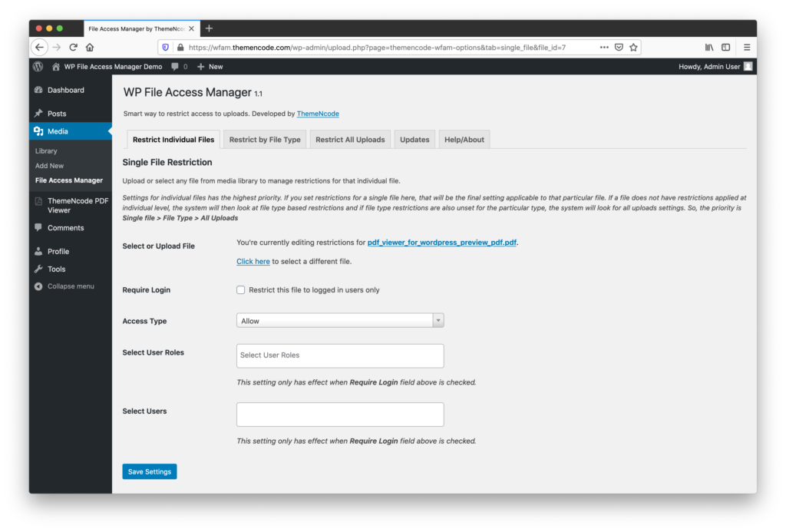Screen dimensions: 786x532
Task: Enable restrict file to logged in users
Action: pyautogui.click(x=240, y=290)
